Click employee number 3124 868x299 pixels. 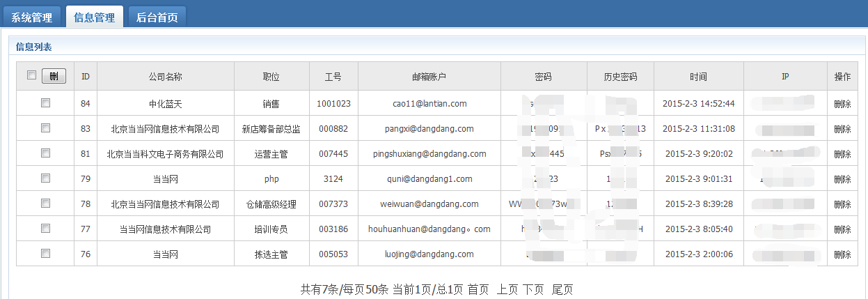[333, 179]
